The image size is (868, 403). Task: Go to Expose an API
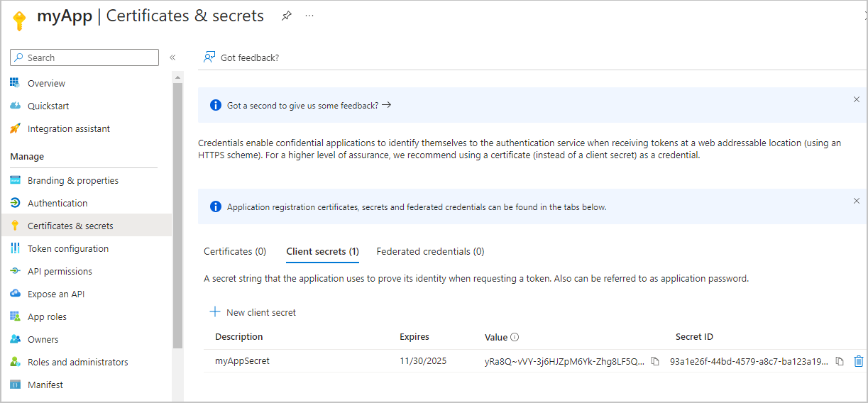pyautogui.click(x=56, y=294)
